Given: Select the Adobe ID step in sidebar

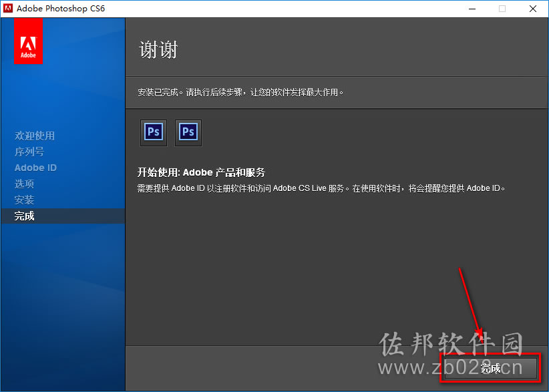Looking at the screenshot, I should coord(35,168).
